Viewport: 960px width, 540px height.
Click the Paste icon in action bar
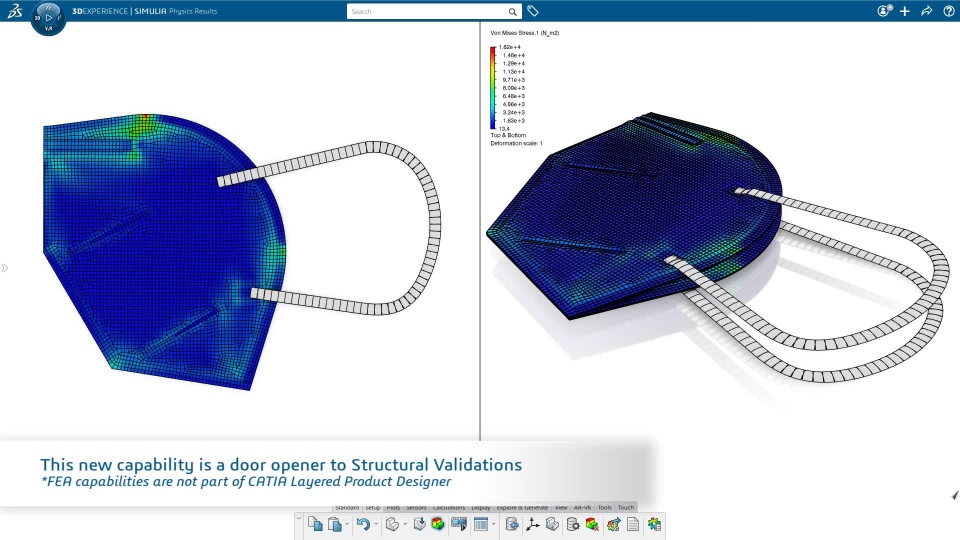coord(334,525)
